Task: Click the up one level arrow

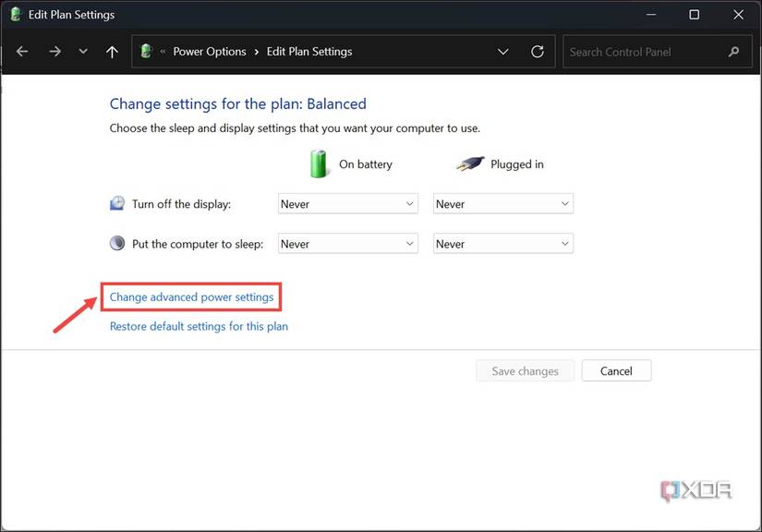Action: tap(112, 51)
